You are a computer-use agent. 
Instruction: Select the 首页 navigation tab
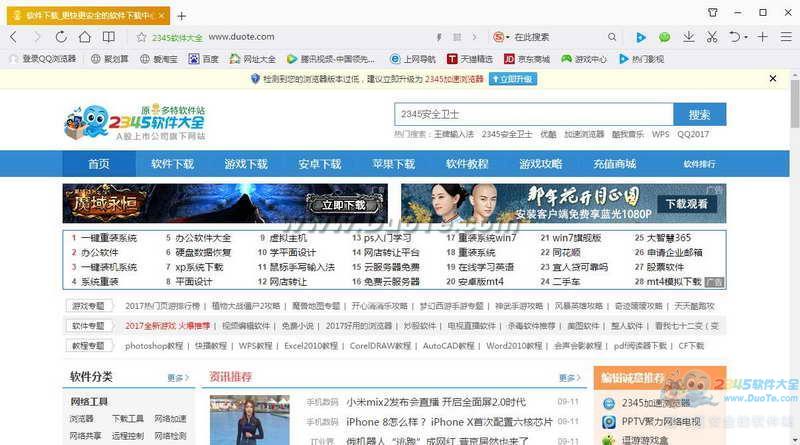[x=99, y=164]
